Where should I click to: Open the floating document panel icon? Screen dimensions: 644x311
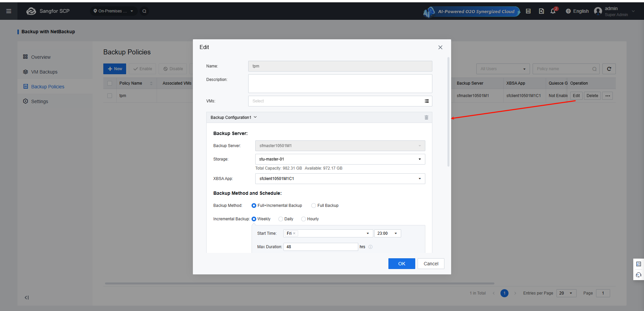[x=639, y=264]
